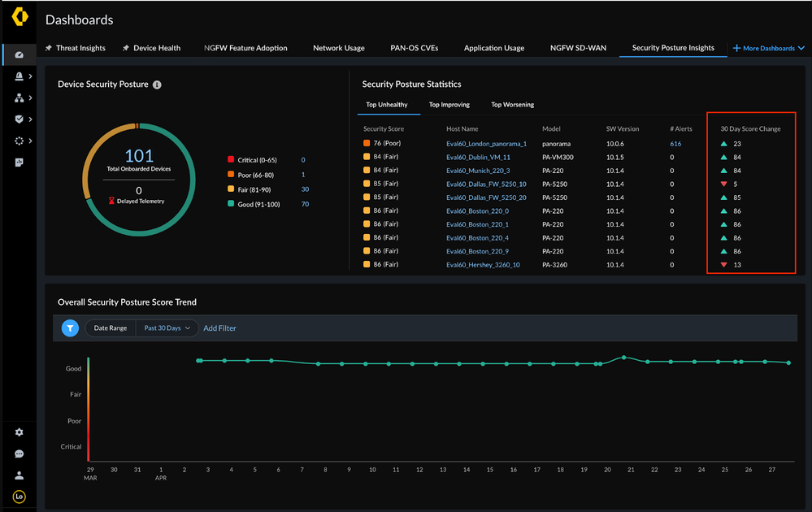The height and width of the screenshot is (512, 812).
Task: Switch to the Top Improving tab
Action: click(449, 105)
